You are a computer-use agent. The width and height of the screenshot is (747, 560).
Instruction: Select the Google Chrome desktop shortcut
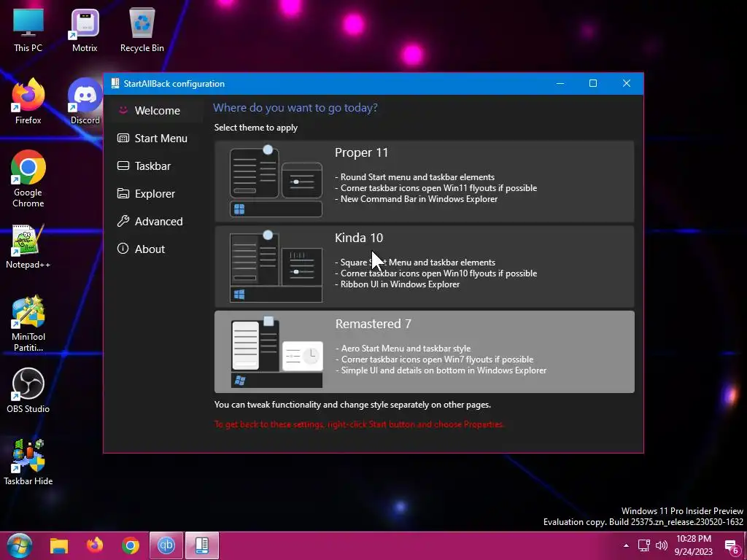click(x=28, y=179)
